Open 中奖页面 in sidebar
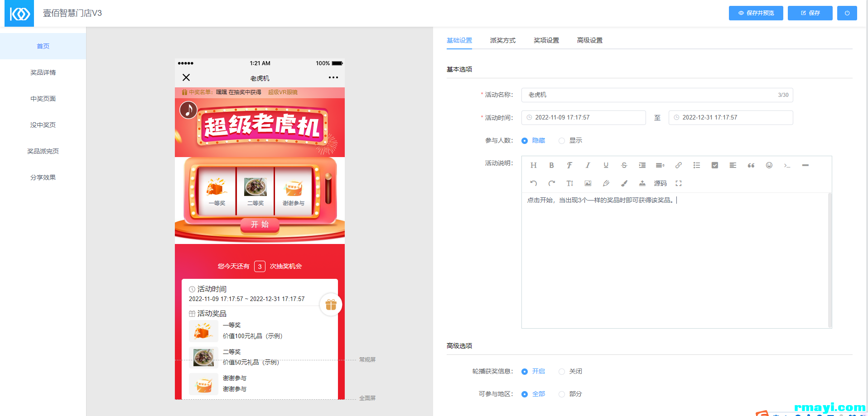This screenshot has height=416, width=868. coord(43,99)
